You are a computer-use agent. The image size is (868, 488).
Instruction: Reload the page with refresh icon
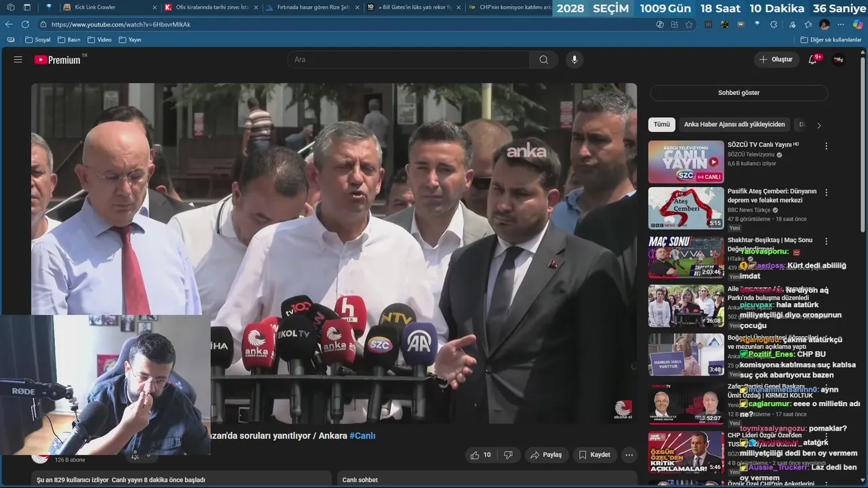(25, 24)
